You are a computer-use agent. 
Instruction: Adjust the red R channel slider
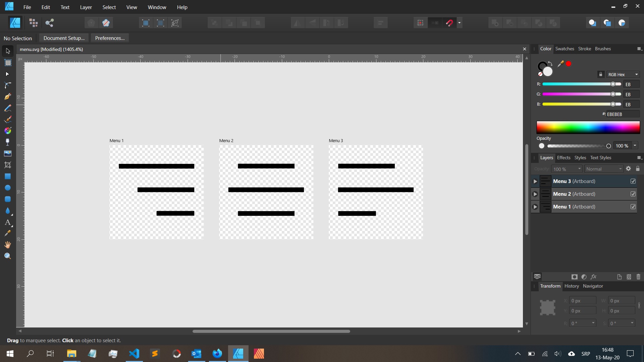582,84
